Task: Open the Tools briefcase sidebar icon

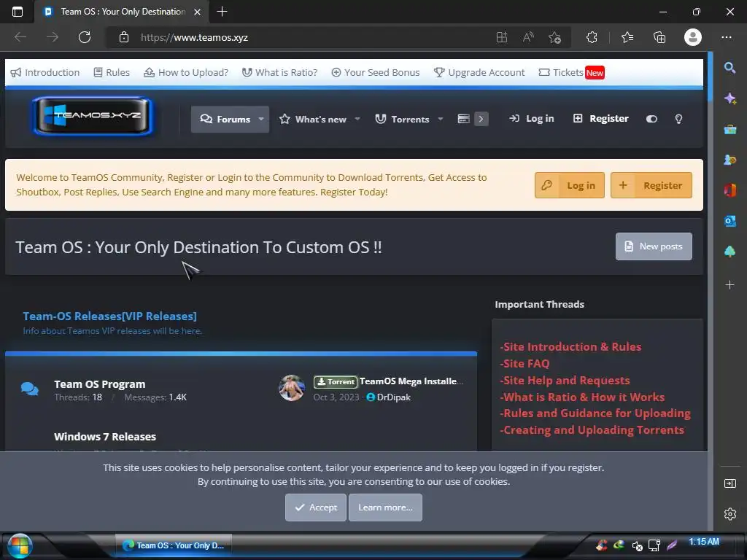Action: coord(729,129)
